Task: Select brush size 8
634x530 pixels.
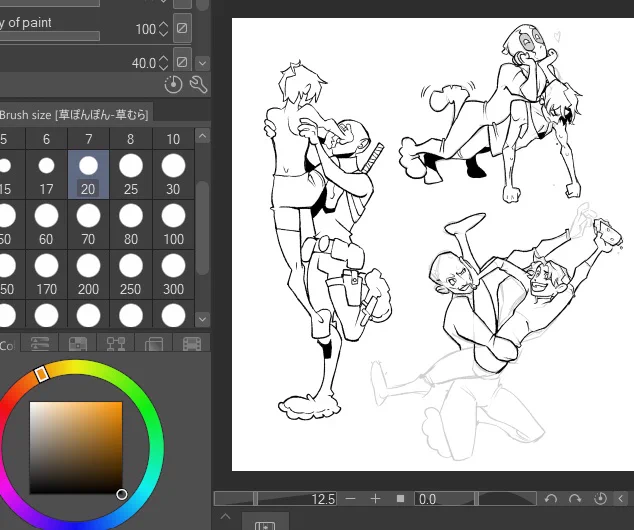Action: point(130,139)
